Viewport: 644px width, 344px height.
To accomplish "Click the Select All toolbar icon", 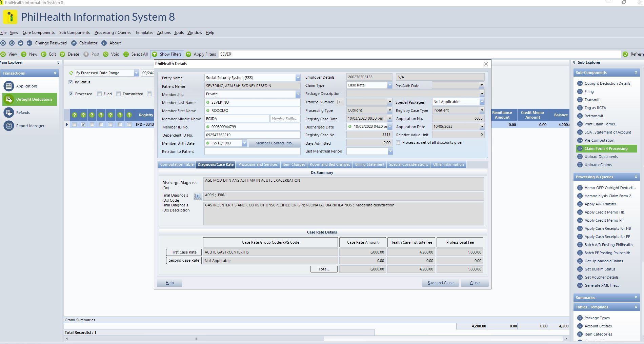I will point(126,54).
